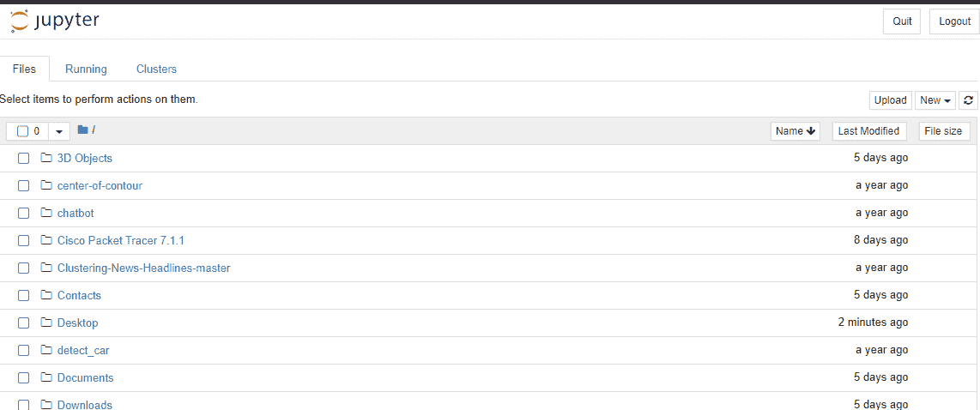Viewport: 980px width, 410px height.
Task: Click the folder icon beside Contacts
Action: coord(46,295)
